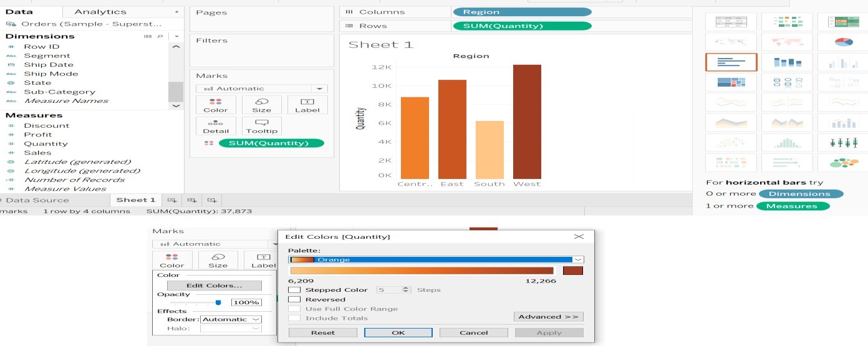868x346 pixels.
Task: Open the Border dropdown set to Automatic
Action: click(x=231, y=319)
